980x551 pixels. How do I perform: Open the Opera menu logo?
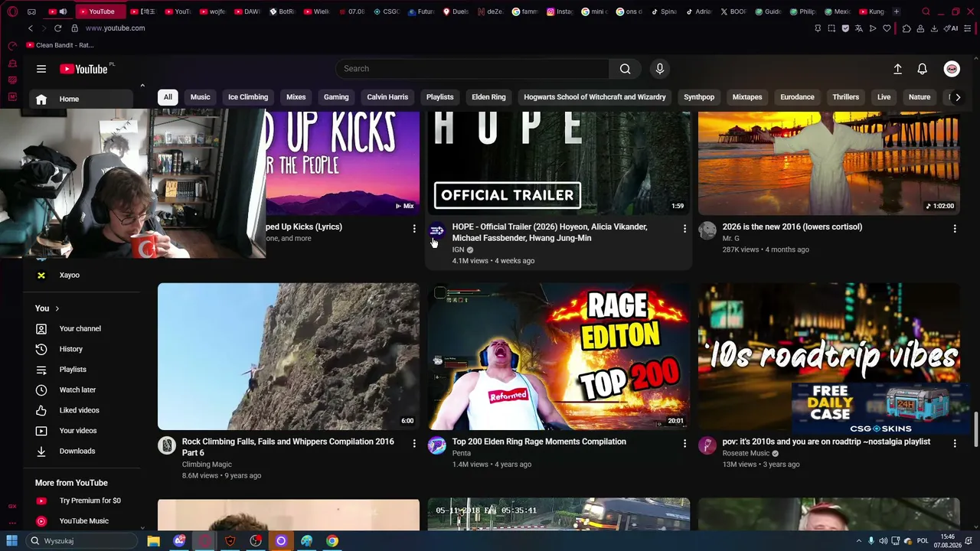(12, 11)
